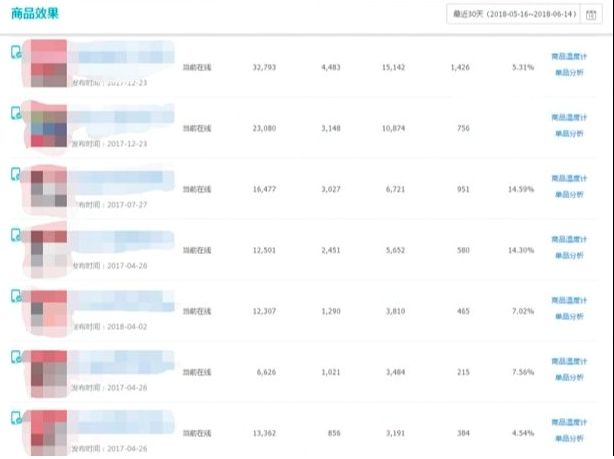Open 商品温度计 for the 12,501 row
Viewport: 614px width, 459px height.
coord(567,240)
